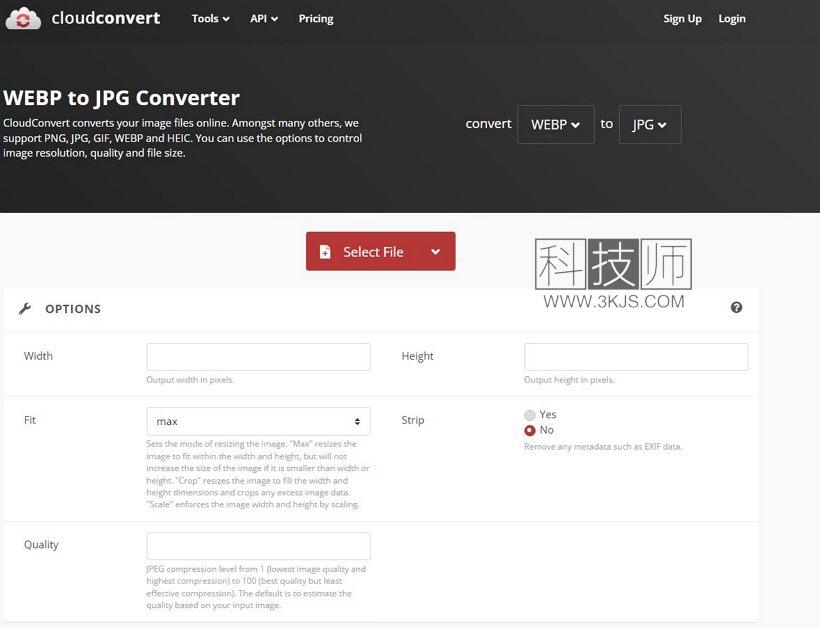Open the API menu
Viewport: 820px width, 629px height.
(x=264, y=19)
